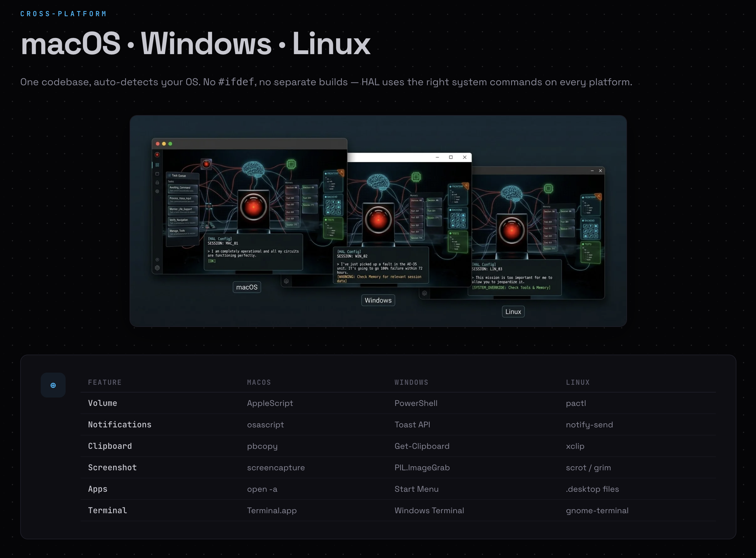Viewport: 756px width, 558px height.
Task: Click the macOS label badge under the screenshot
Action: coord(247,287)
